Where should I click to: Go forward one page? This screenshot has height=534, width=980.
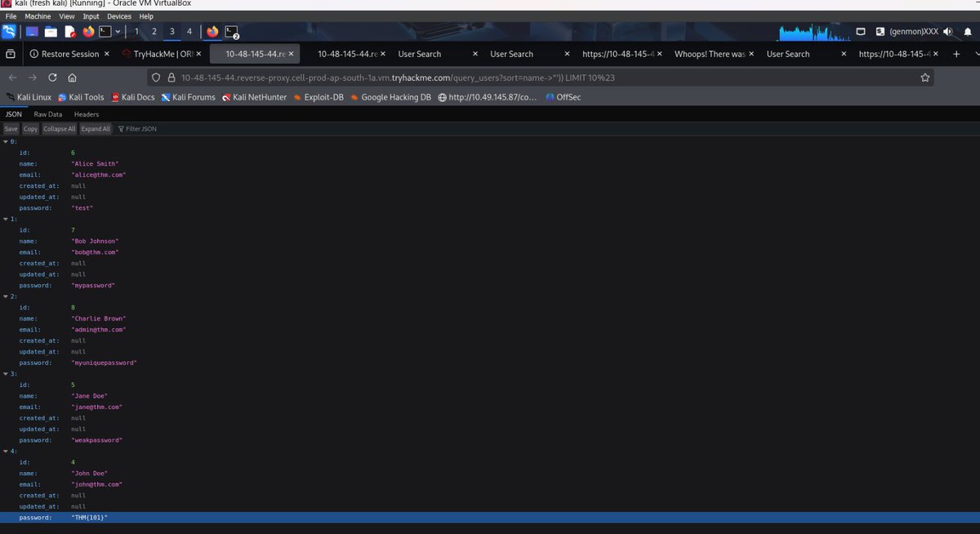[33, 78]
